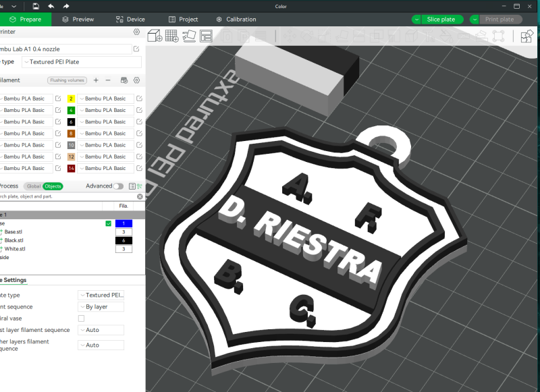Viewport: 540px width, 392px height.
Task: Expand the Print plate options dropdown arrow
Action: pyautogui.click(x=475, y=20)
